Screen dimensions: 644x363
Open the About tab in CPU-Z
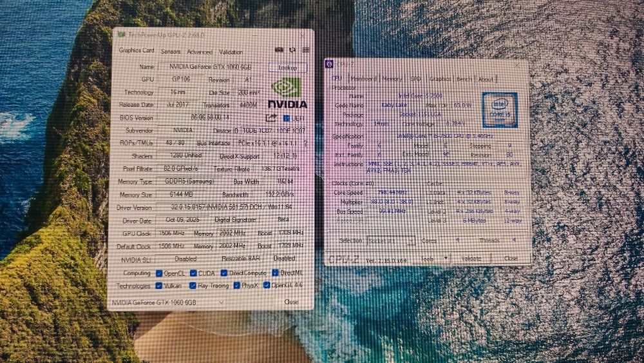coord(486,79)
